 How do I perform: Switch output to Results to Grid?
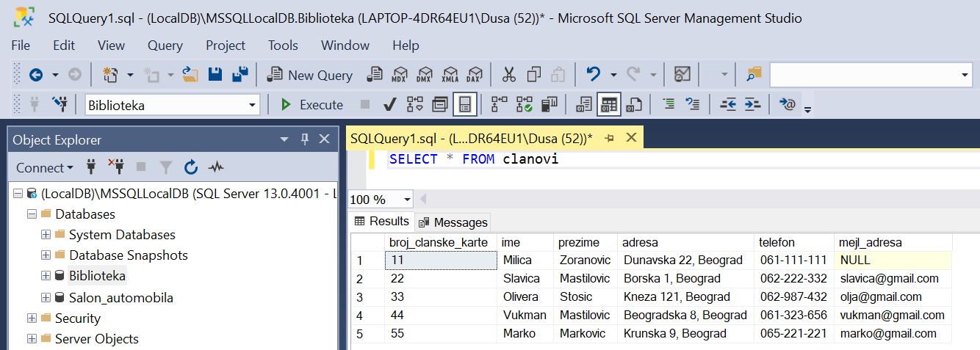coord(609,105)
